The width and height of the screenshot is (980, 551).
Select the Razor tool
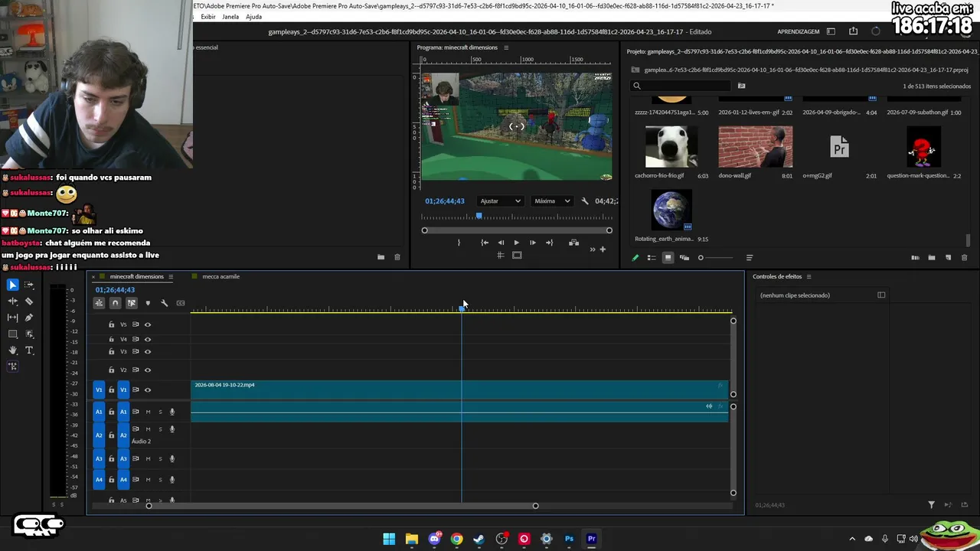(29, 302)
